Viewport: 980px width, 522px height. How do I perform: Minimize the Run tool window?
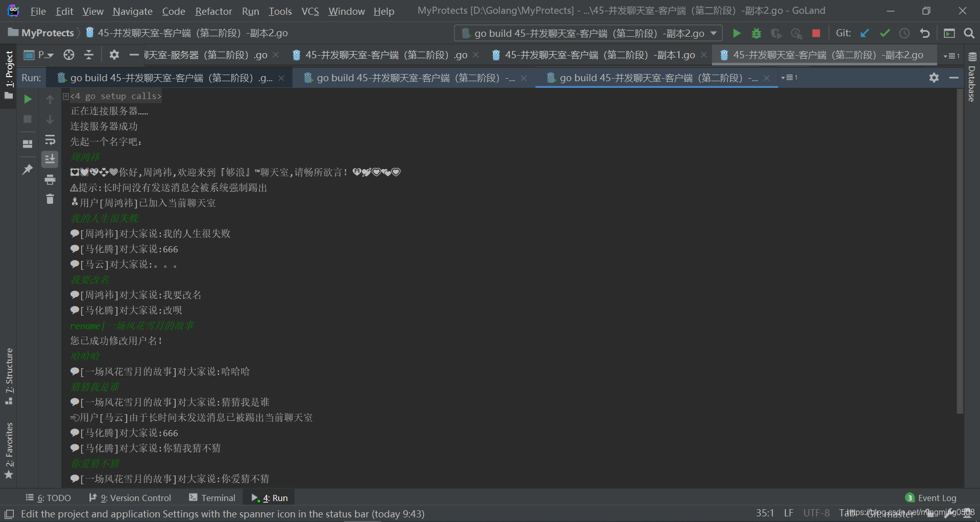(x=954, y=78)
